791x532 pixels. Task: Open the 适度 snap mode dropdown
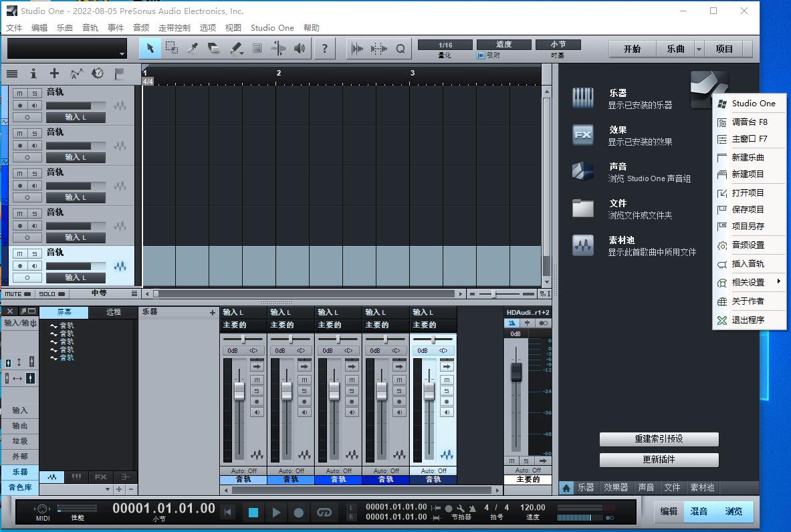coord(503,44)
